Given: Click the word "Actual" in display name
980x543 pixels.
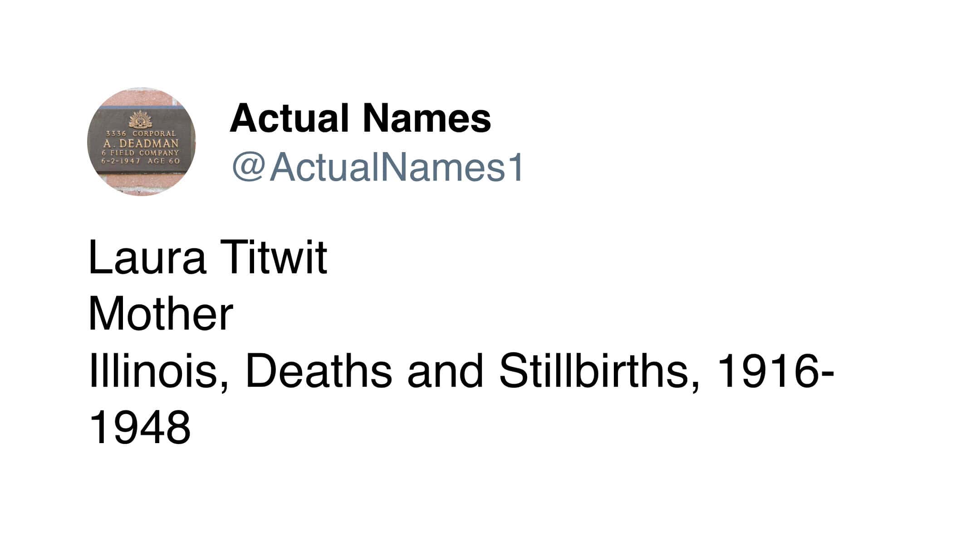Looking at the screenshot, I should 289,118.
